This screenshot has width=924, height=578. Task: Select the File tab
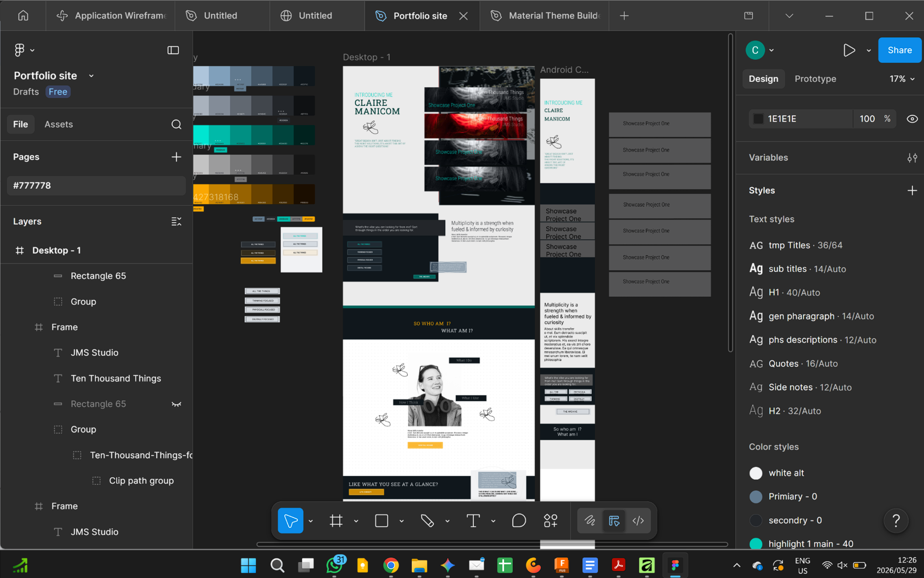pyautogui.click(x=21, y=124)
